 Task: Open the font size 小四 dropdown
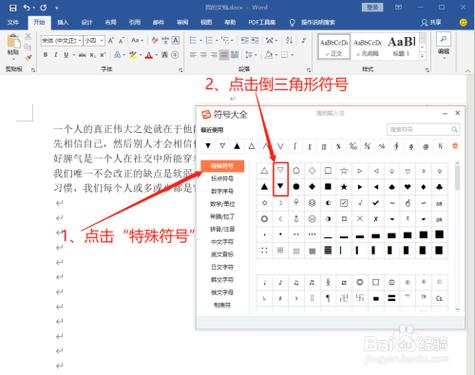[x=102, y=41]
